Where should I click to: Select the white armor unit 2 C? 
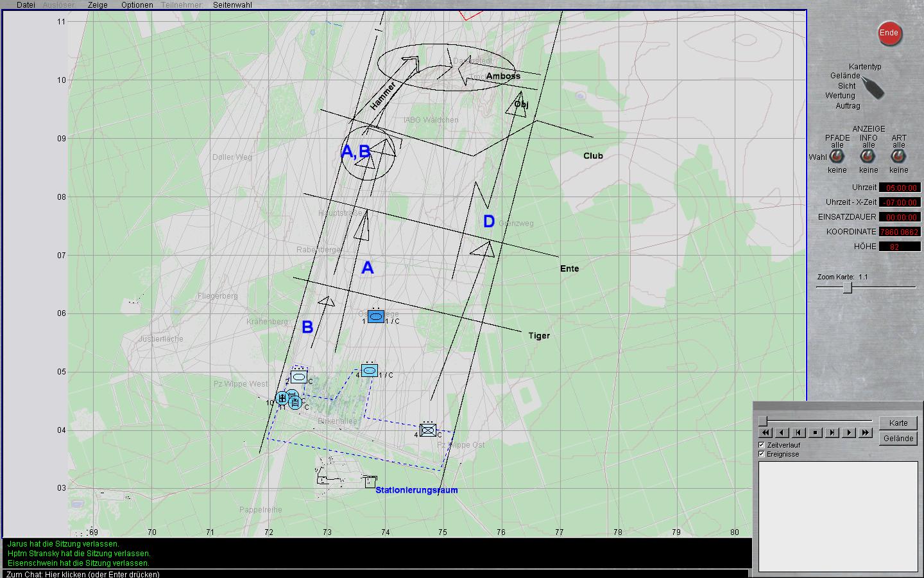click(298, 378)
